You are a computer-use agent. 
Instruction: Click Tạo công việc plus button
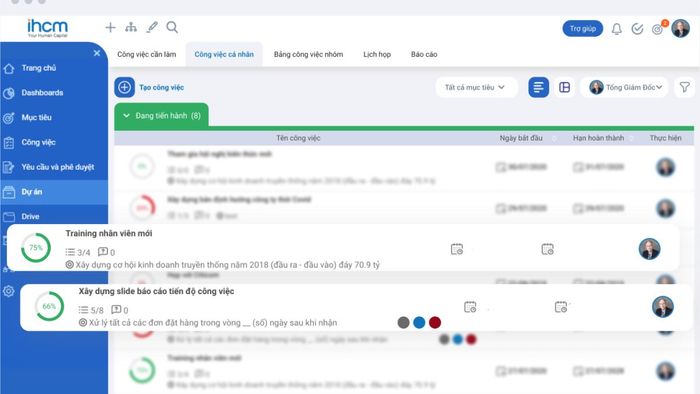(124, 87)
